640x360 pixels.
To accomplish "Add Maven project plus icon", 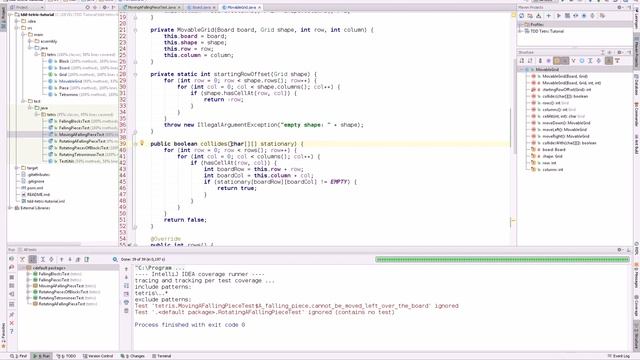I will [x=548, y=16].
